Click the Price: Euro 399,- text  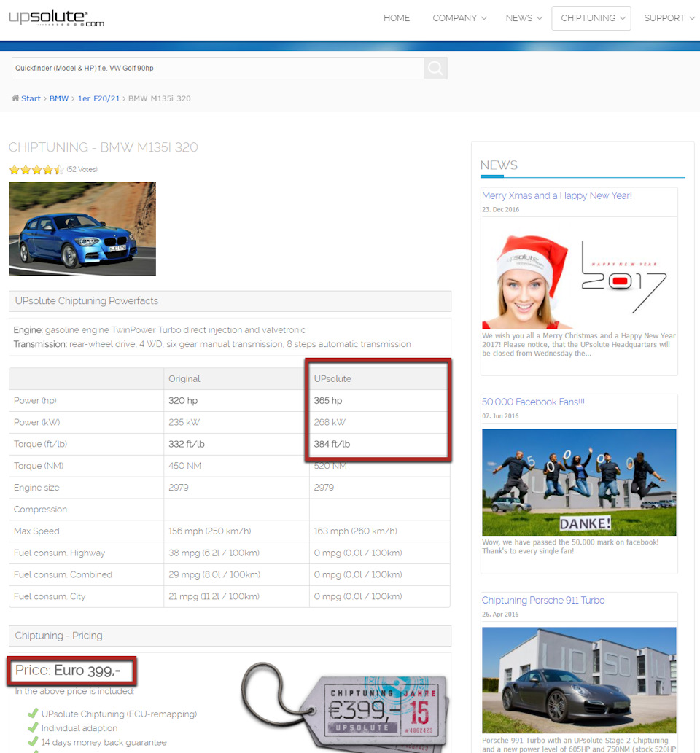point(68,670)
